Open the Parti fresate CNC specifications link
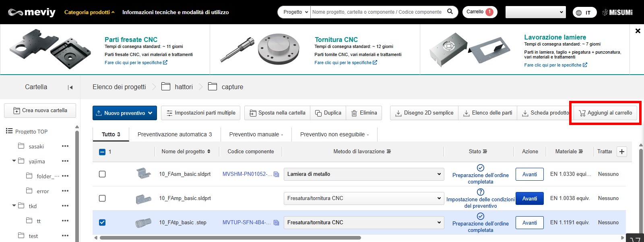Image resolution: width=644 pixels, height=242 pixels. pos(136,63)
